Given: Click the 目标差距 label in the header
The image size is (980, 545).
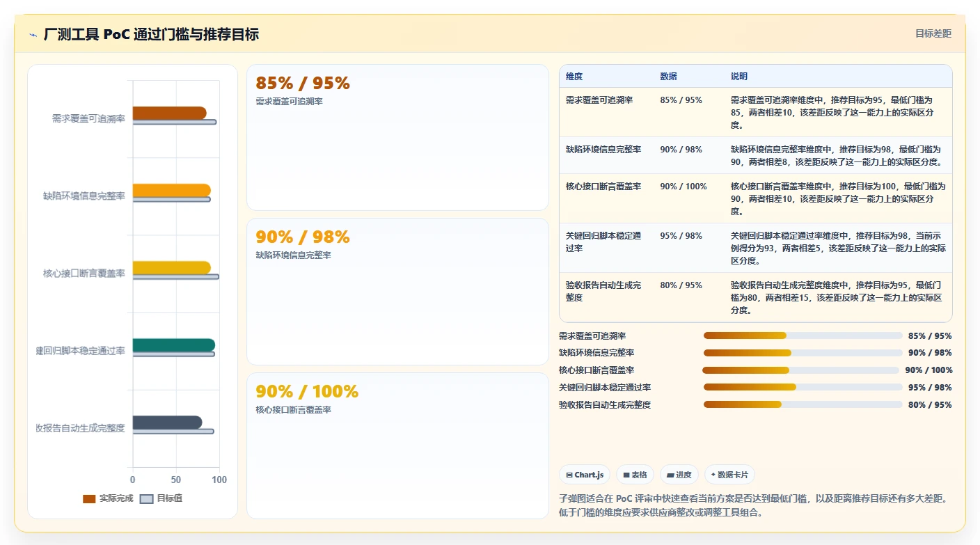Looking at the screenshot, I should [933, 33].
